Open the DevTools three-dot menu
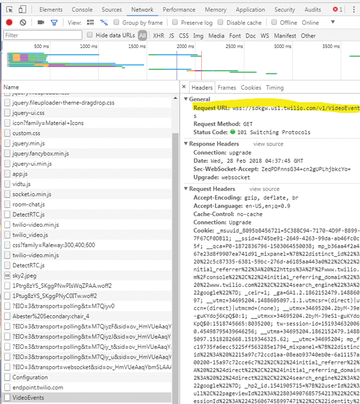Screen dimensions: 360x404 354,10
